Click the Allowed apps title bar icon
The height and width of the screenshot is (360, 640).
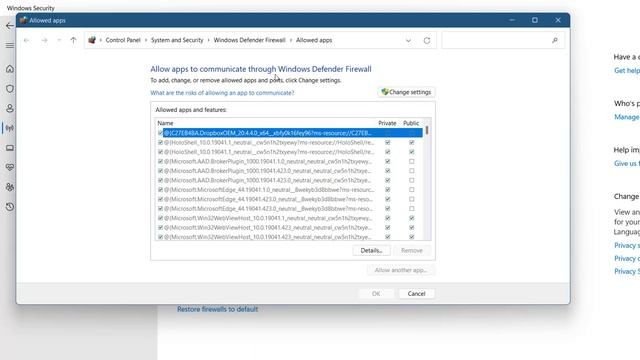(x=23, y=20)
